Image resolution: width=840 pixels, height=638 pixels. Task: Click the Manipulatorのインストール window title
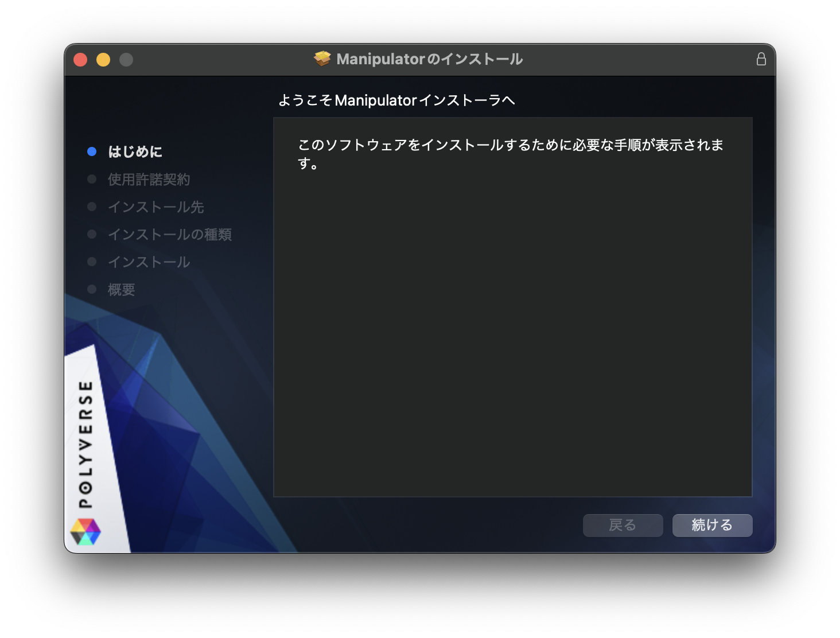[x=429, y=59]
